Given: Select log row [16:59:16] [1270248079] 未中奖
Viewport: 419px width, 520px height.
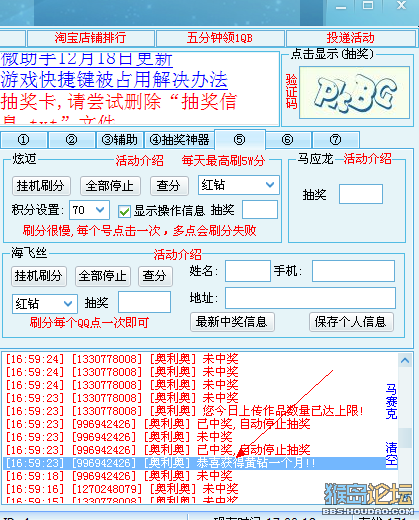Looking at the screenshot, I should (x=200, y=489).
